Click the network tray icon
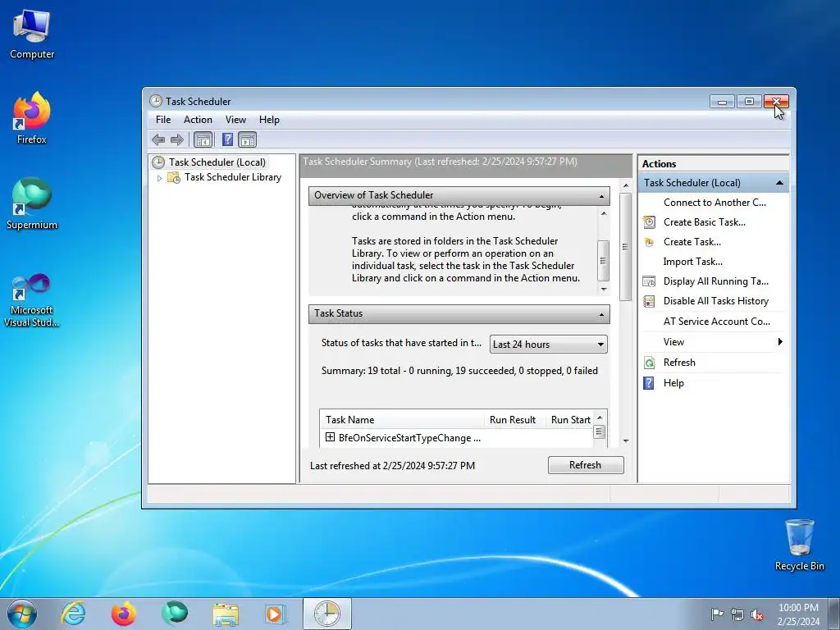 pyautogui.click(x=737, y=614)
